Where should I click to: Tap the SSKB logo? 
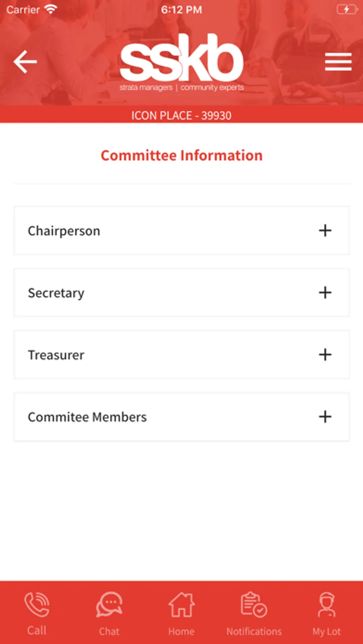coord(181,62)
